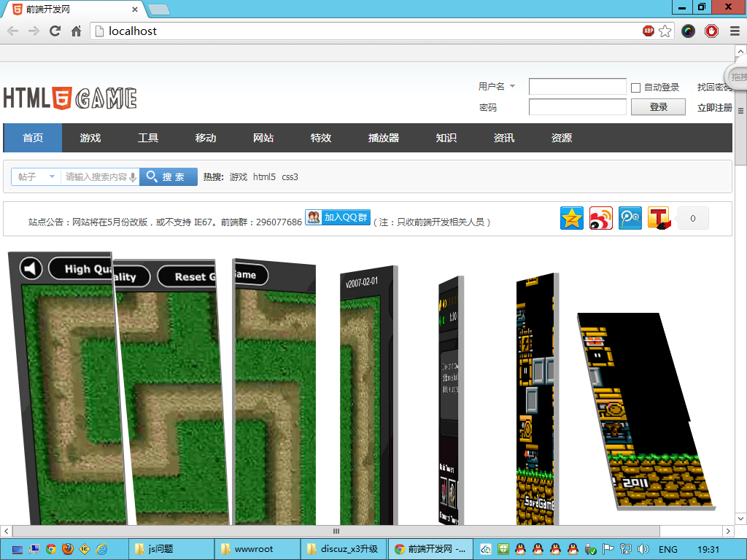747x560 pixels.
Task: Click the 请输入搜索内容 search field
Action: pos(97,176)
